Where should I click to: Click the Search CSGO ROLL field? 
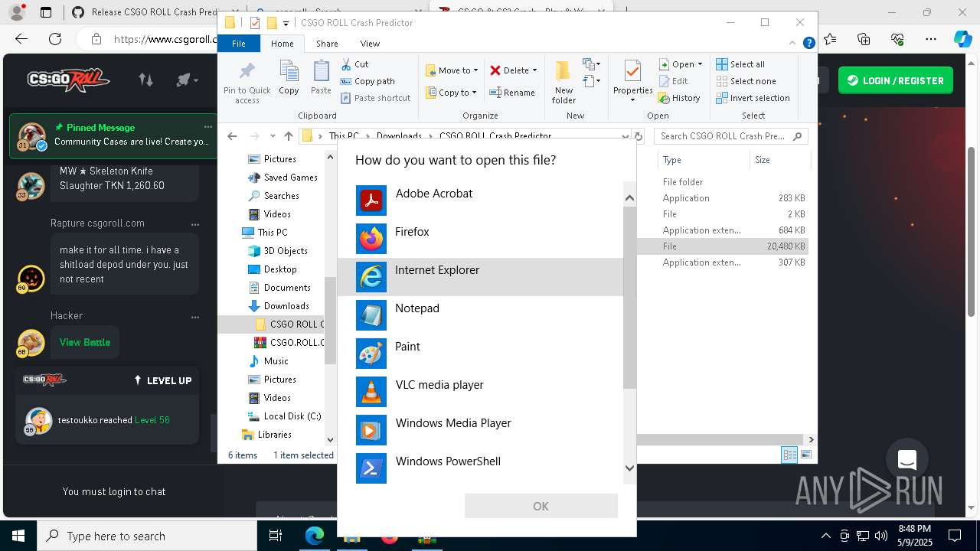(731, 136)
